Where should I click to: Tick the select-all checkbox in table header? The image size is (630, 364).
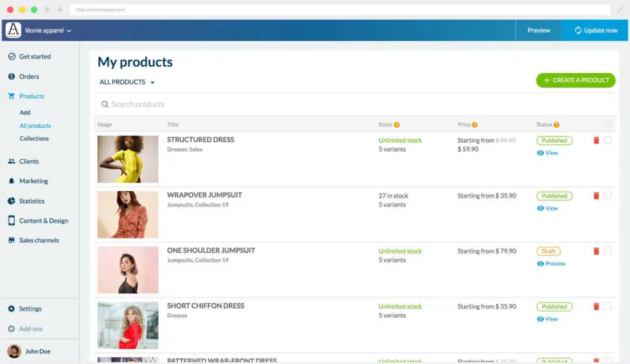point(608,124)
